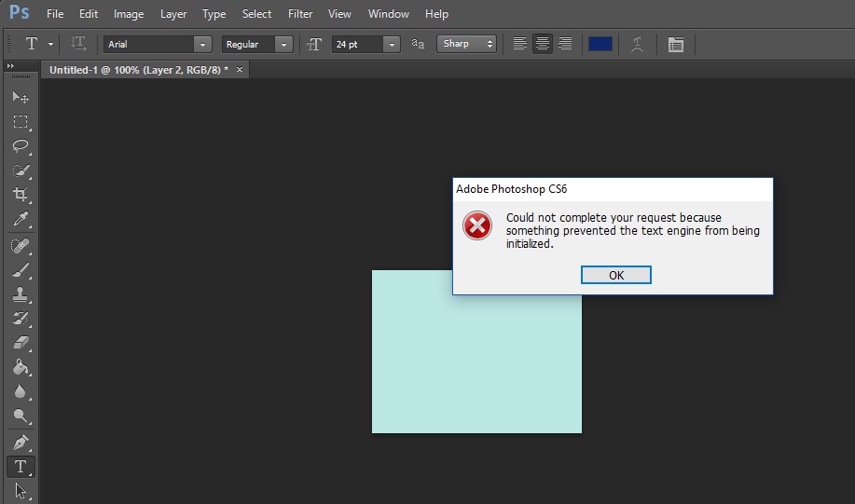
Task: Choose the Lasso tool
Action: 20,146
